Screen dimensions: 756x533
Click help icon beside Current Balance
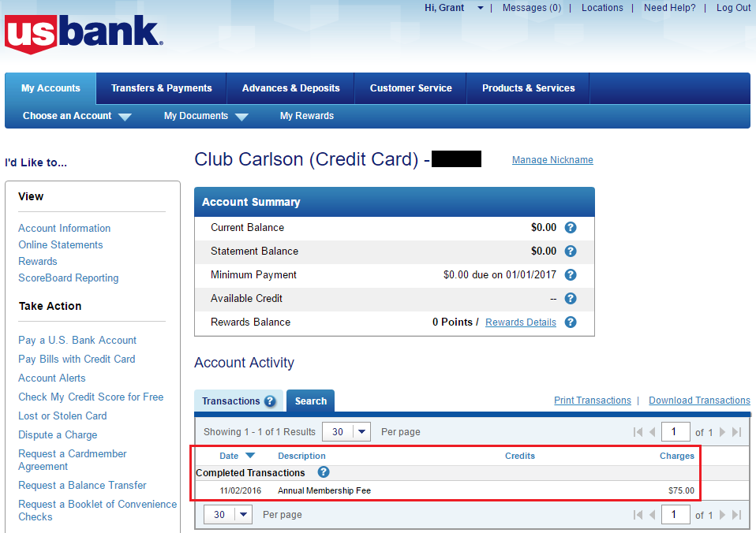tap(571, 227)
